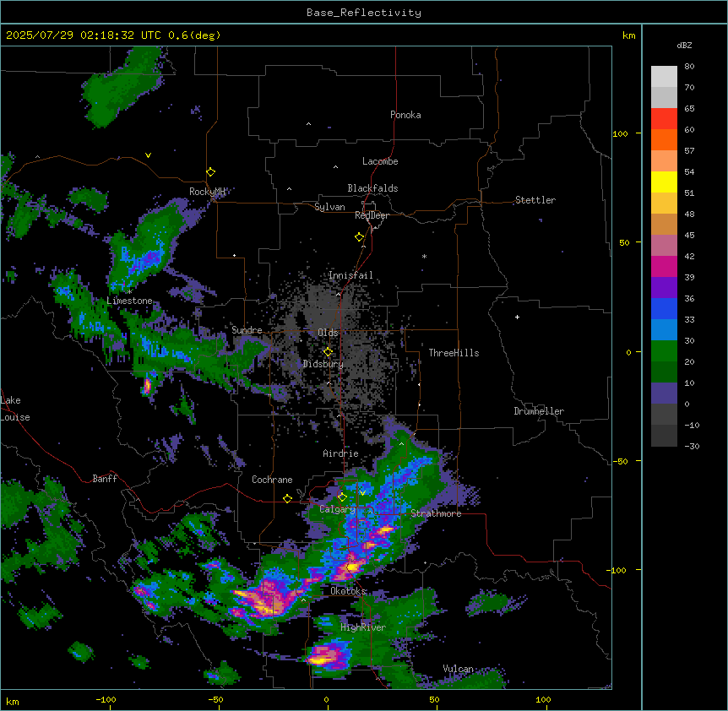Click the RockyMH label

tap(207, 192)
